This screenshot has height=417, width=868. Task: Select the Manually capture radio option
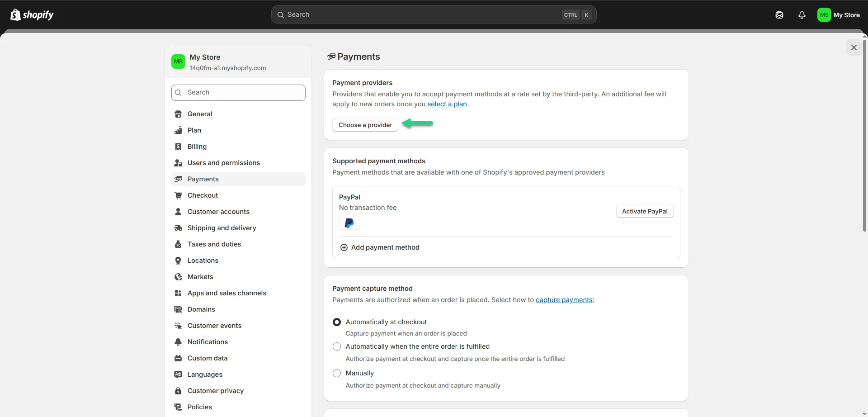337,373
